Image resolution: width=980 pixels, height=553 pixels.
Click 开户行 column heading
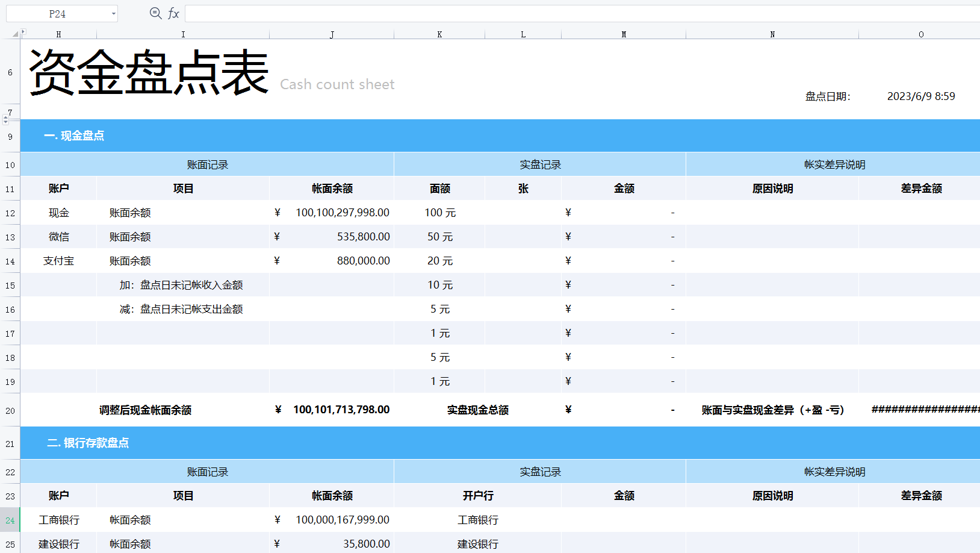click(x=478, y=496)
